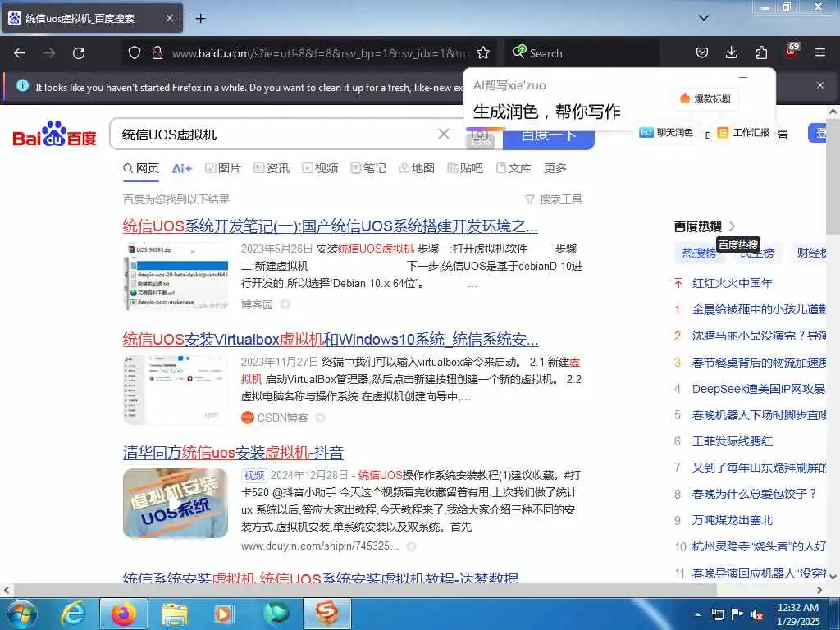The height and width of the screenshot is (630, 840).
Task: Switch to the 笔记 tab
Action: [368, 168]
